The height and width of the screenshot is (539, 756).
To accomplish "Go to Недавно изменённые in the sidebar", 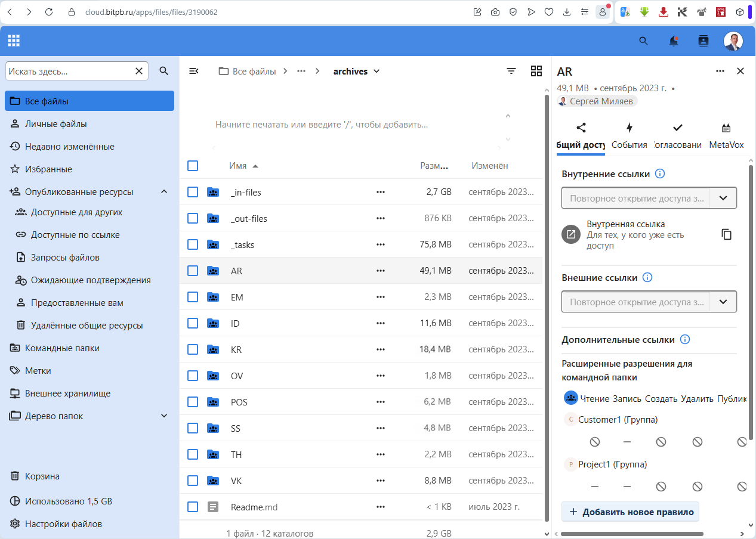I will point(90,147).
